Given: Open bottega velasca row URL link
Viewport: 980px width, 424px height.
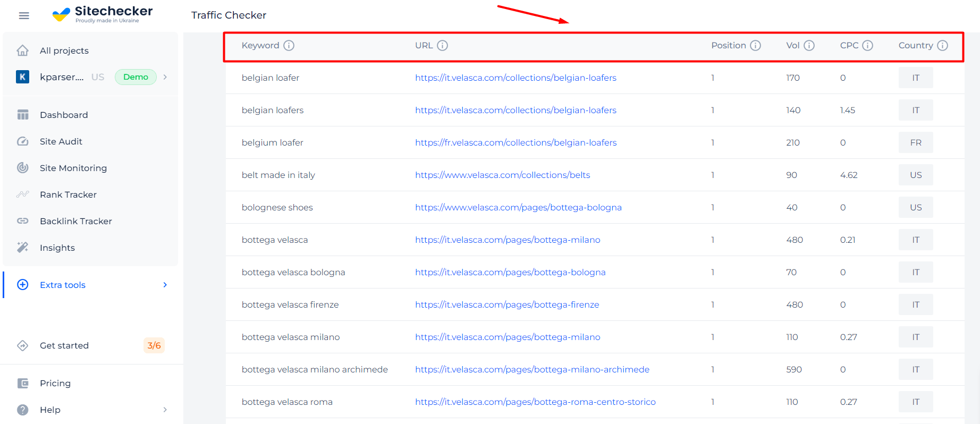Looking at the screenshot, I should point(508,240).
